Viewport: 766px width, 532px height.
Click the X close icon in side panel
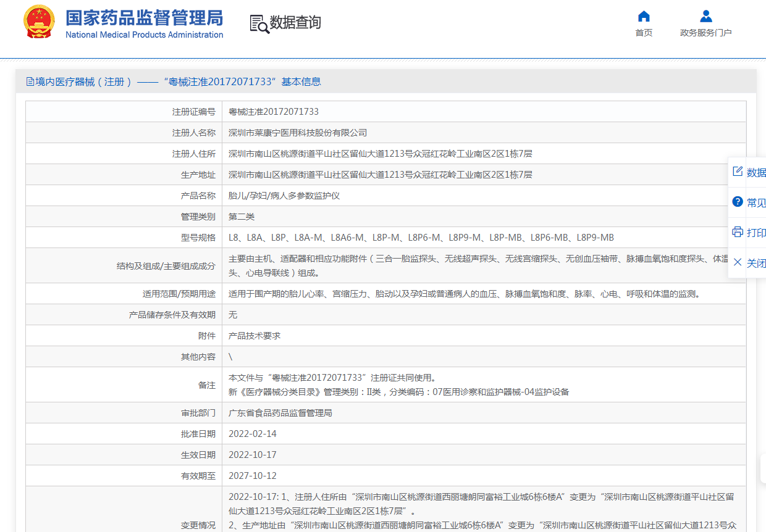738,262
